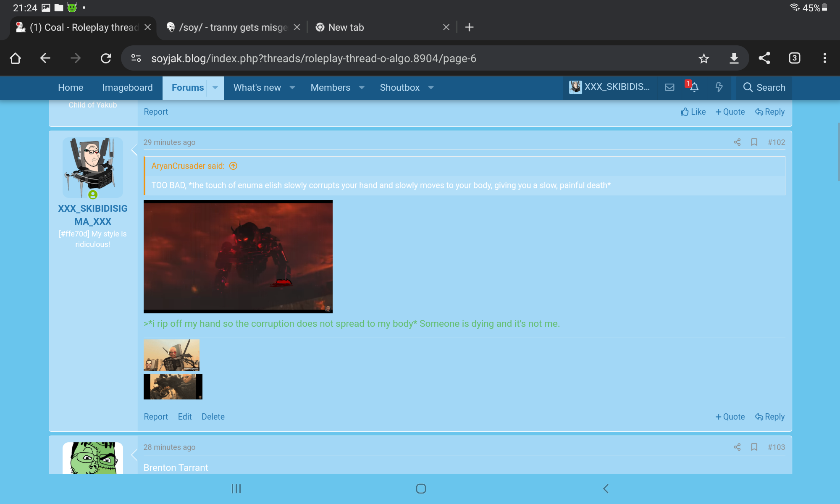The width and height of the screenshot is (840, 504).
Task: Open alerts bell with 1 notification
Action: 693,87
